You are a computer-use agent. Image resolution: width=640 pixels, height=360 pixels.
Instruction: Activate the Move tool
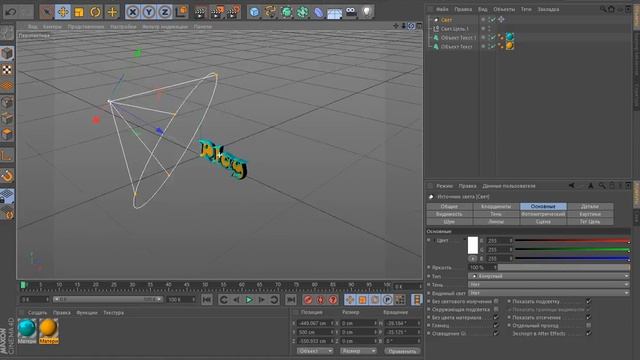pyautogui.click(x=63, y=12)
